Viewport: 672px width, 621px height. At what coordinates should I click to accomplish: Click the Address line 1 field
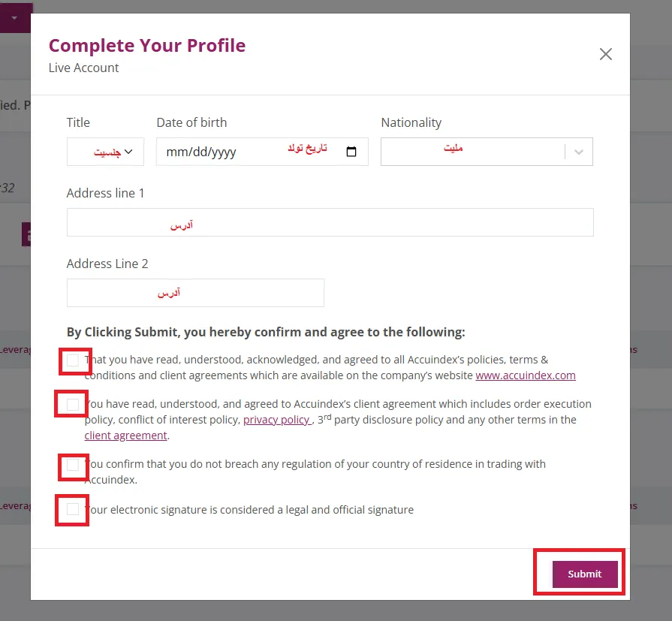[x=330, y=223]
